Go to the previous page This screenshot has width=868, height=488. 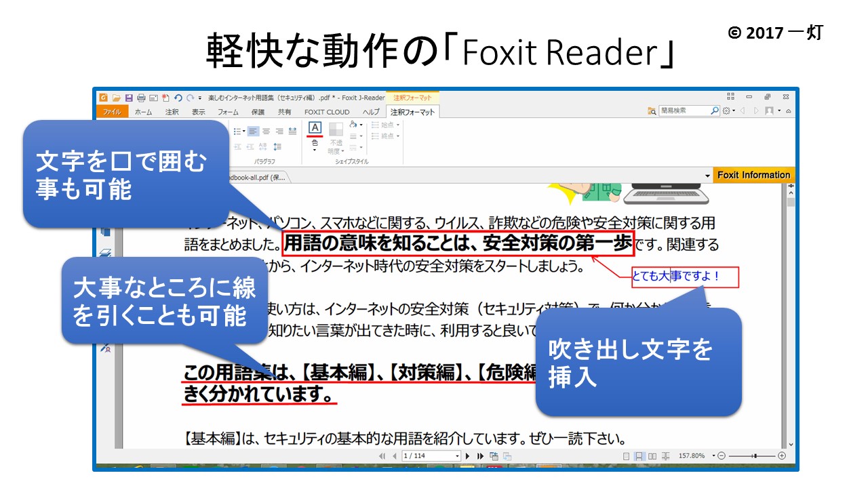point(394,456)
